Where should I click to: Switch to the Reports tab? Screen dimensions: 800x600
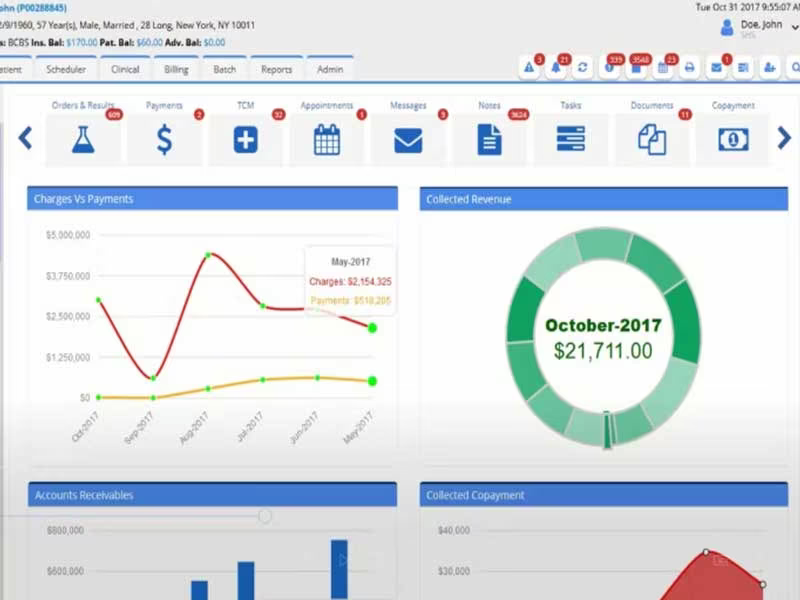pyautogui.click(x=277, y=69)
